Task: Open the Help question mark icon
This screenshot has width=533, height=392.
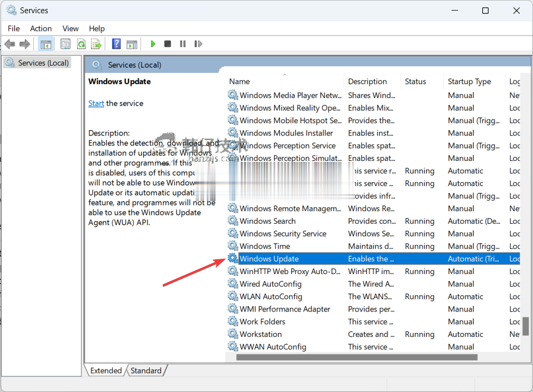Action: pos(116,43)
